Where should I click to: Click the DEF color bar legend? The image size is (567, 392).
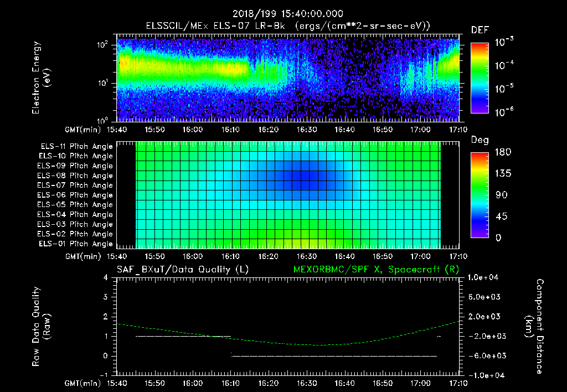tap(480, 78)
